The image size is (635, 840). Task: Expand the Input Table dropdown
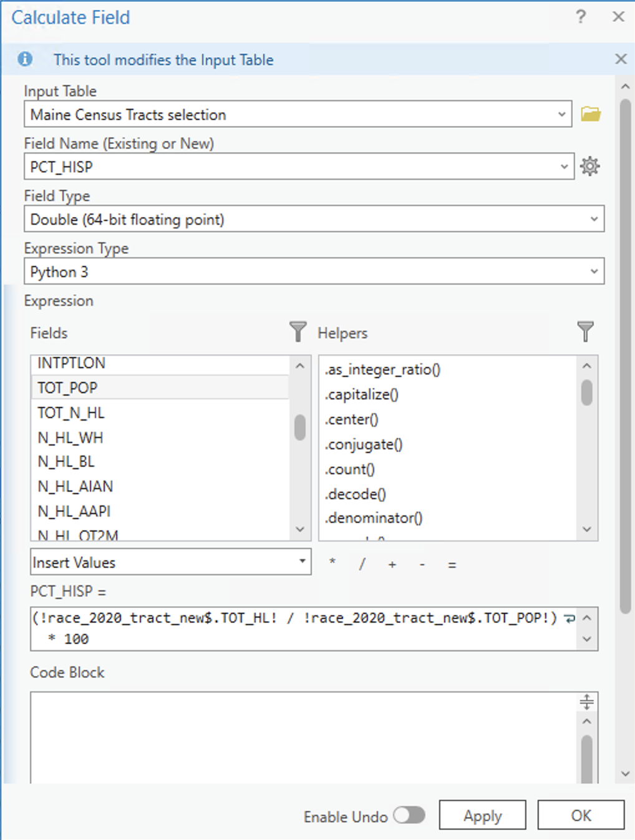562,114
